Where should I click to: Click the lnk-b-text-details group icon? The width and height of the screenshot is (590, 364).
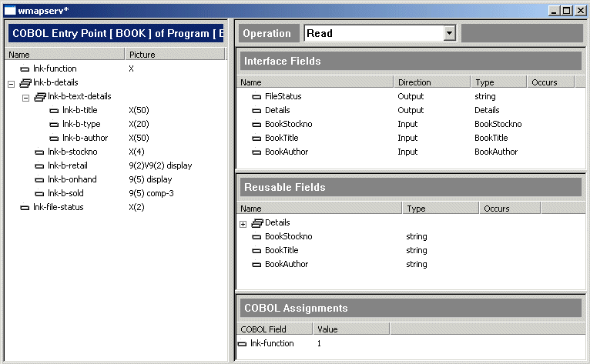coord(40,97)
